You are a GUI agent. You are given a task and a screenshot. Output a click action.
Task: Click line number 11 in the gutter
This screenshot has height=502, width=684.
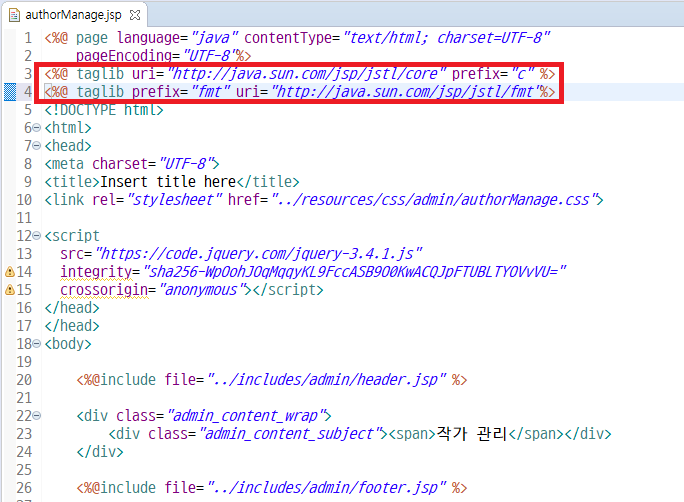point(24,218)
